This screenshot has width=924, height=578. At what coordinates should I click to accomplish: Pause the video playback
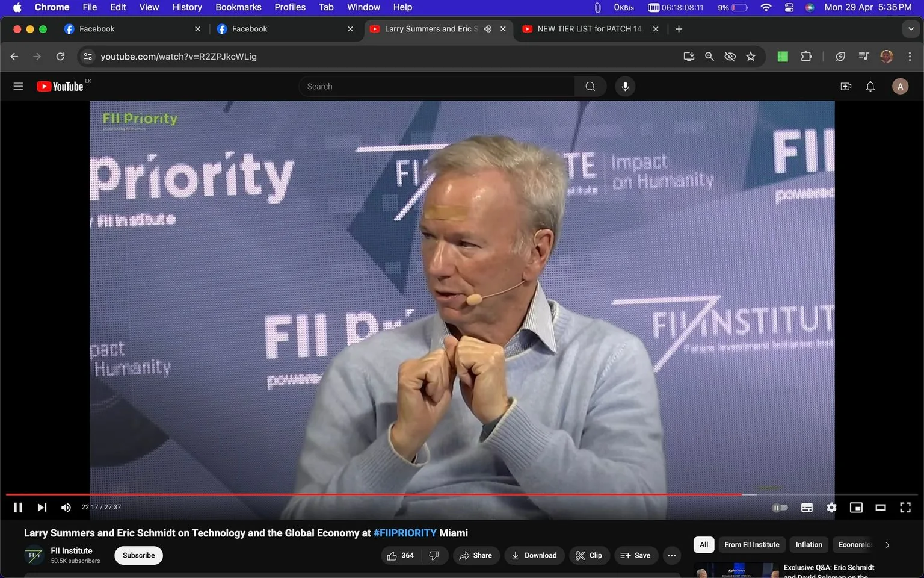coord(18,508)
